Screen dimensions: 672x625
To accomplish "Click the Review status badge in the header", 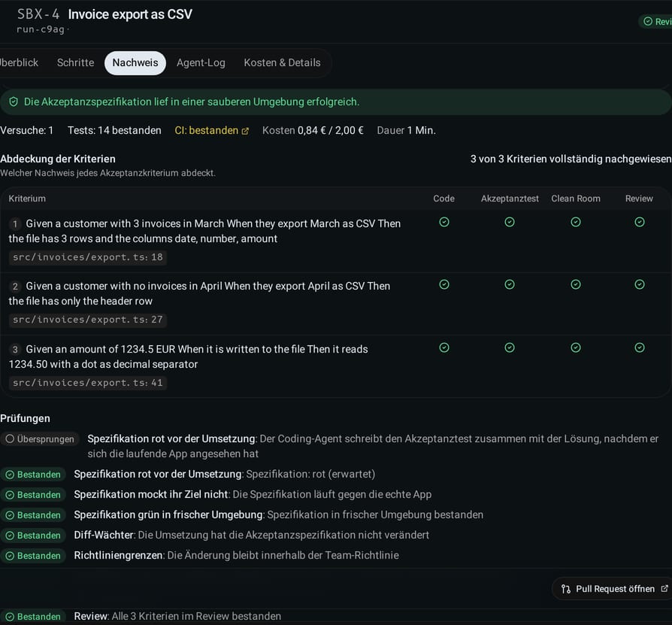I will 656,21.
